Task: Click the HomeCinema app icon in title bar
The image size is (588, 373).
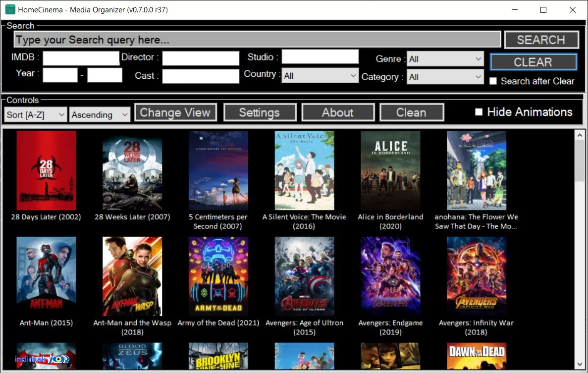Action: 10,10
